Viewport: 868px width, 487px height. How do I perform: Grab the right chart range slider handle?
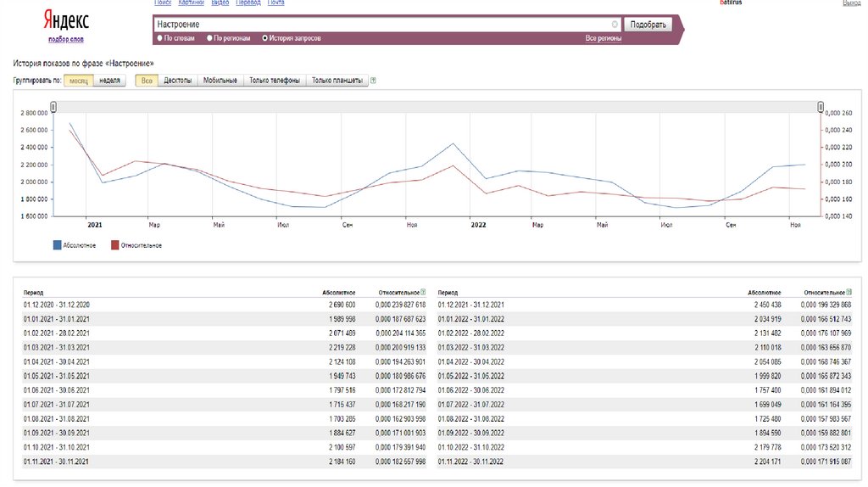point(820,107)
